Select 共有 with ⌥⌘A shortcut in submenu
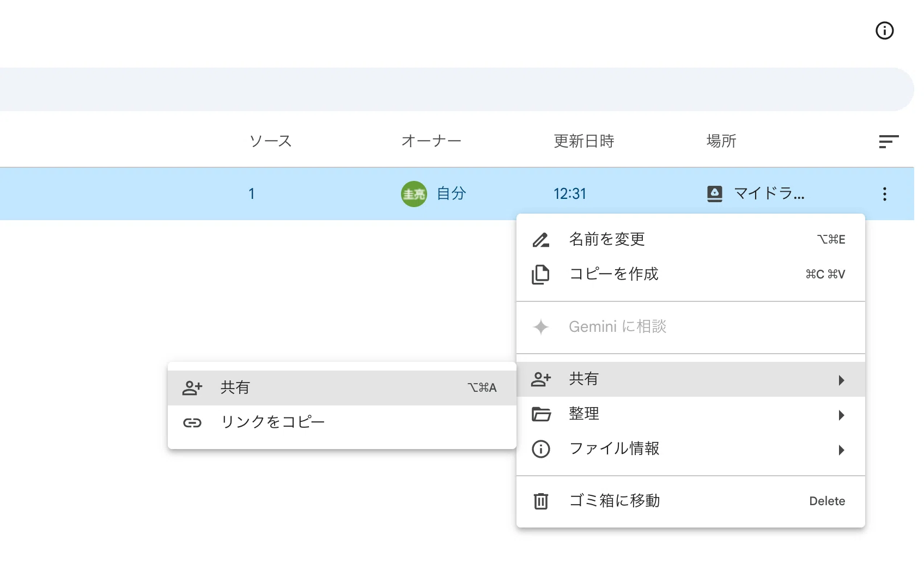Screen dimensions: 924x582 click(342, 388)
